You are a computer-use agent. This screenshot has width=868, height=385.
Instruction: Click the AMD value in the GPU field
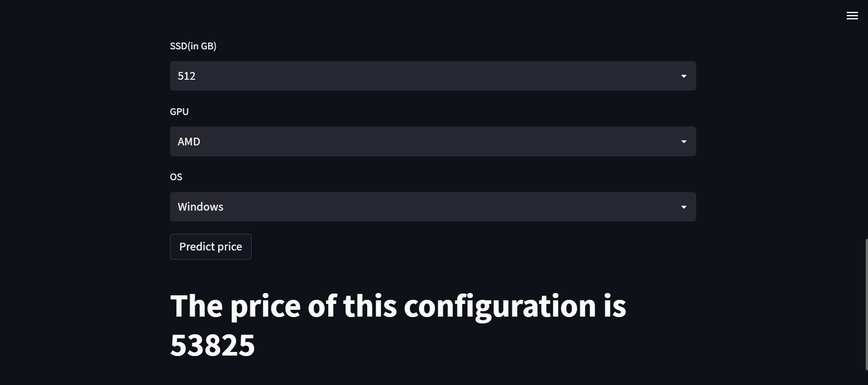point(189,141)
